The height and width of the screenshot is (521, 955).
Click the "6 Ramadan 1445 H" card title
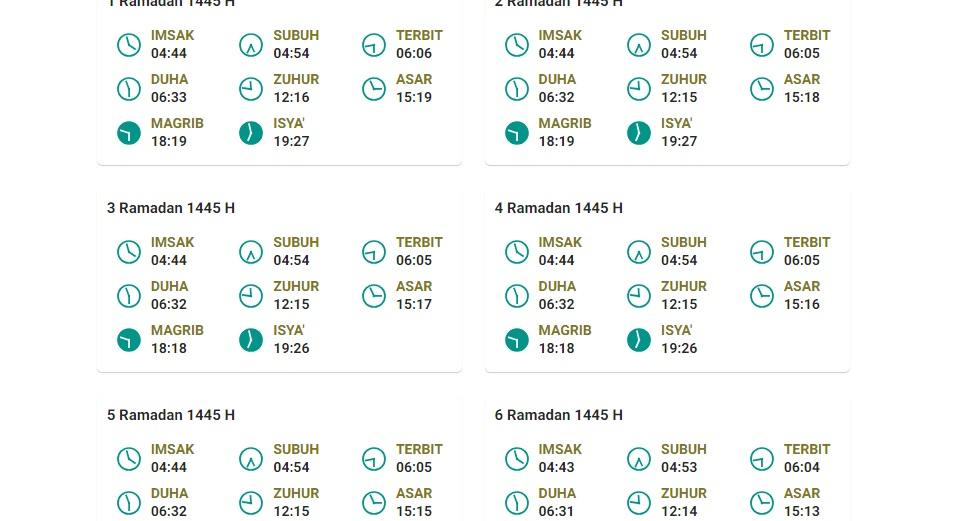point(559,415)
